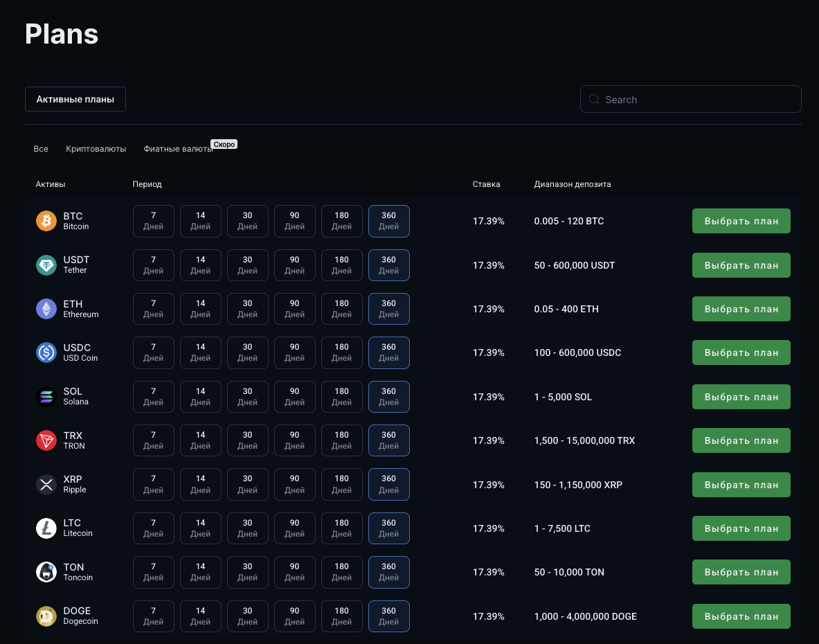This screenshot has height=644, width=819.
Task: Click the Dogecoin icon
Action: pos(46,616)
